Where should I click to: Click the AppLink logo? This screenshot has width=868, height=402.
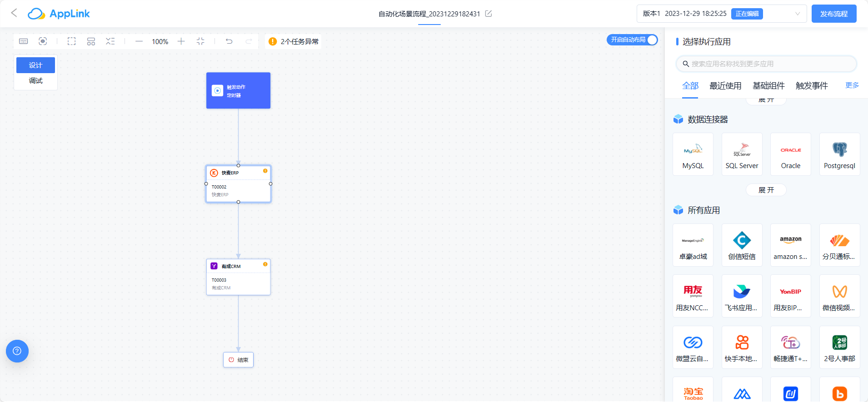(x=59, y=14)
